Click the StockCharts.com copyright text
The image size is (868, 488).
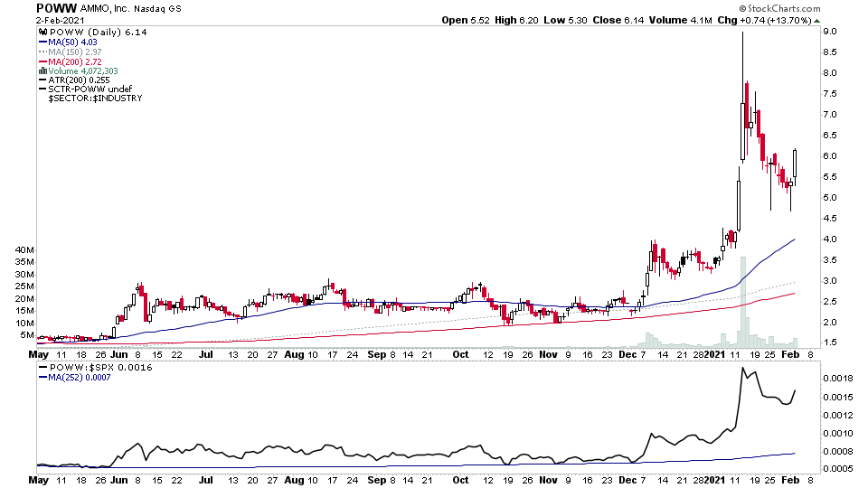click(x=779, y=8)
